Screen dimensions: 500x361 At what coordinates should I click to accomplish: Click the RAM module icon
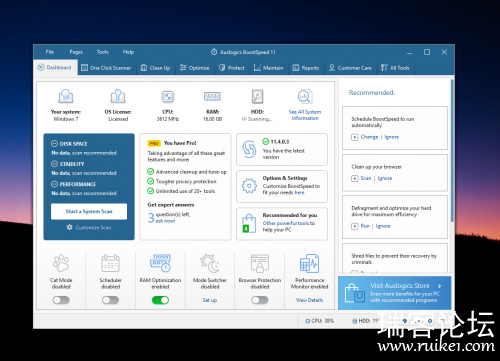[212, 97]
